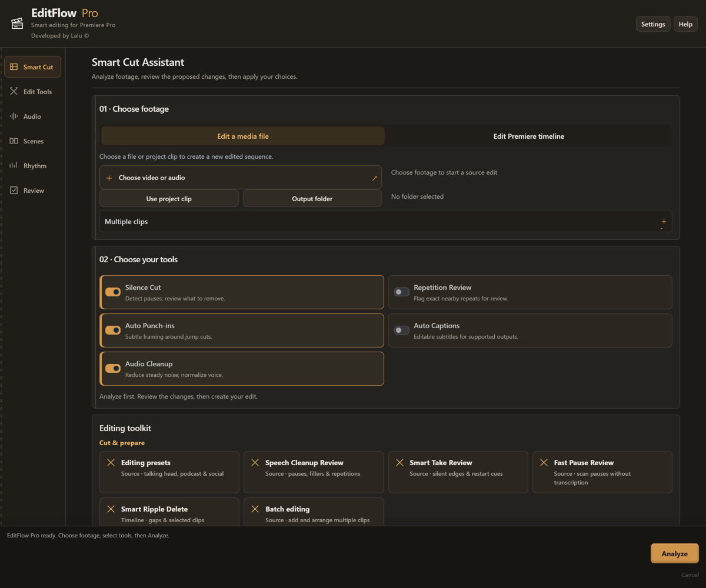
Task: Click the Review checkmark icon in sidebar
Action: pyautogui.click(x=14, y=191)
